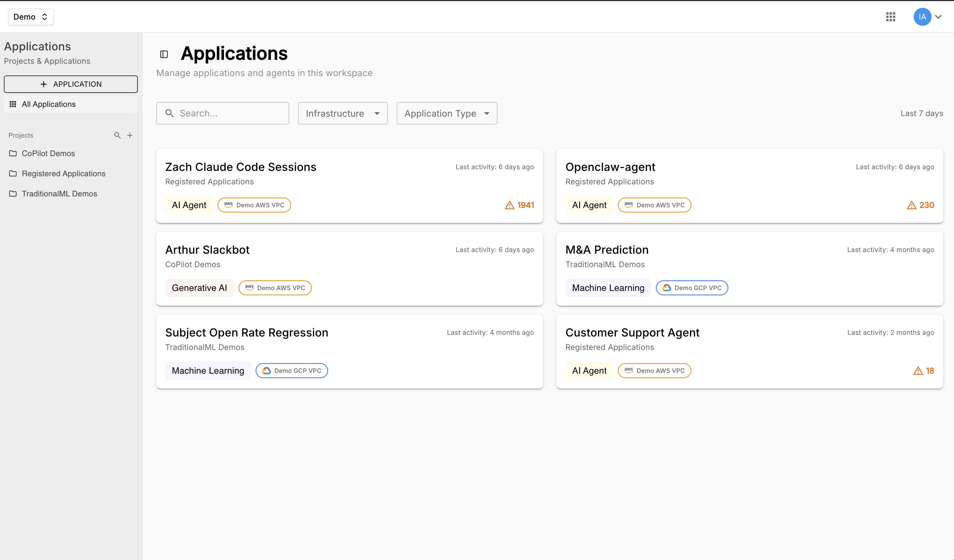This screenshot has width=954, height=560.
Task: Click Demo AWS VPC chip on Arthur Slackbot
Action: pyautogui.click(x=275, y=288)
